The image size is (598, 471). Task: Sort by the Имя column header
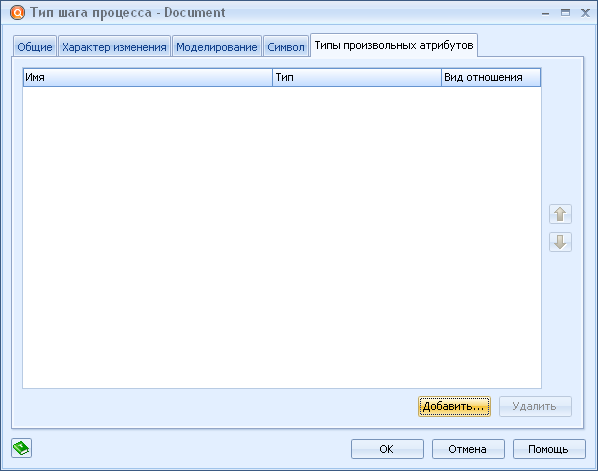click(148, 77)
